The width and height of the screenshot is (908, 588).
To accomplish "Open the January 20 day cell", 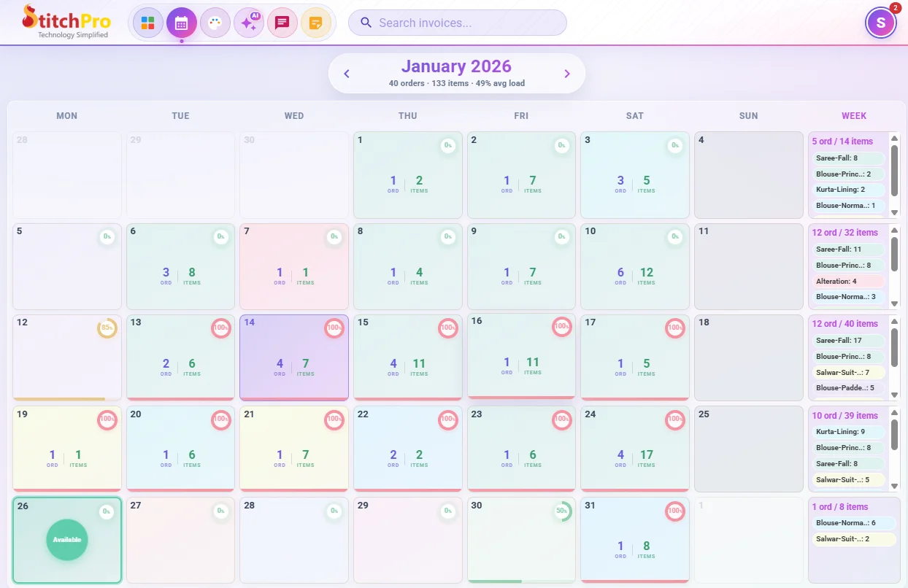I will click(x=180, y=449).
